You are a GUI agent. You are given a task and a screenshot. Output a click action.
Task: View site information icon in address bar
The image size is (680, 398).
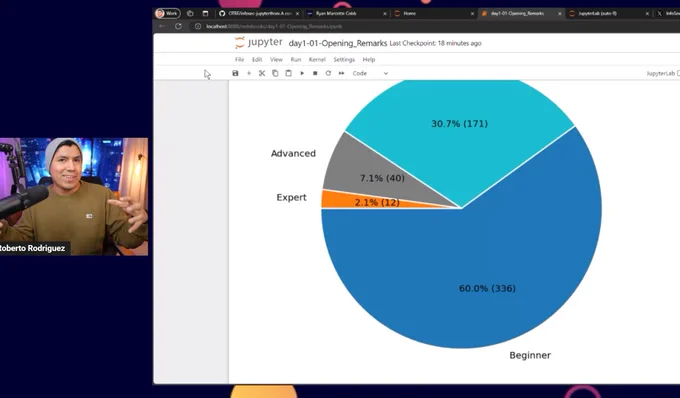(198, 26)
